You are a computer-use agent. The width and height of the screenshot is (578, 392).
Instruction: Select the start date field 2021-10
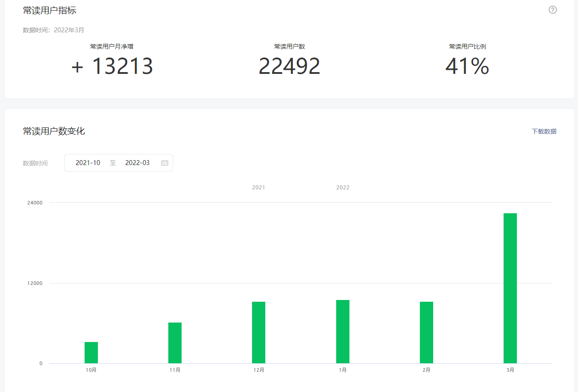88,163
